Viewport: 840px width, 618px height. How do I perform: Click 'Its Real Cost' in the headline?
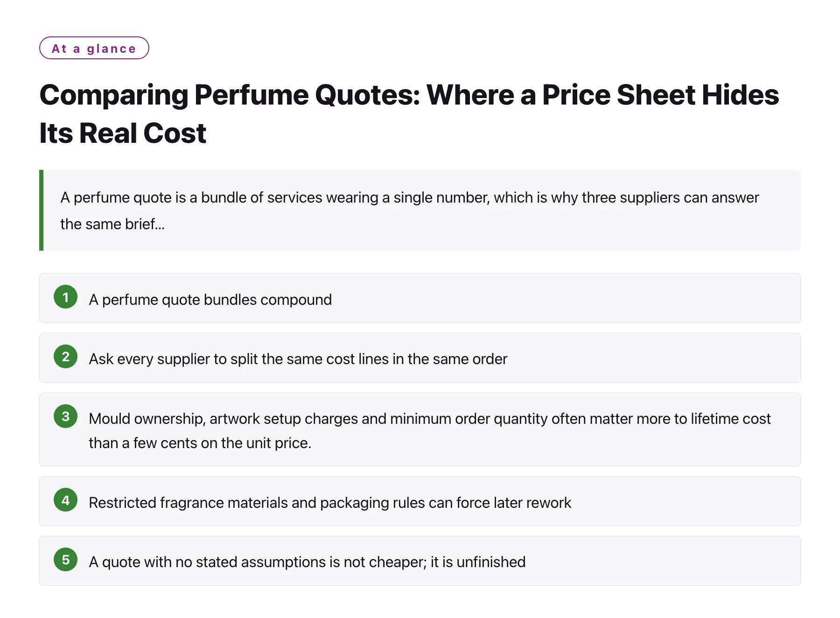pos(123,133)
